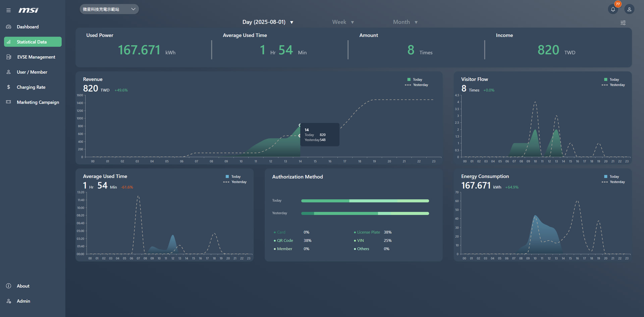
Task: Click the Today authorization method progress bar
Action: (x=365, y=201)
